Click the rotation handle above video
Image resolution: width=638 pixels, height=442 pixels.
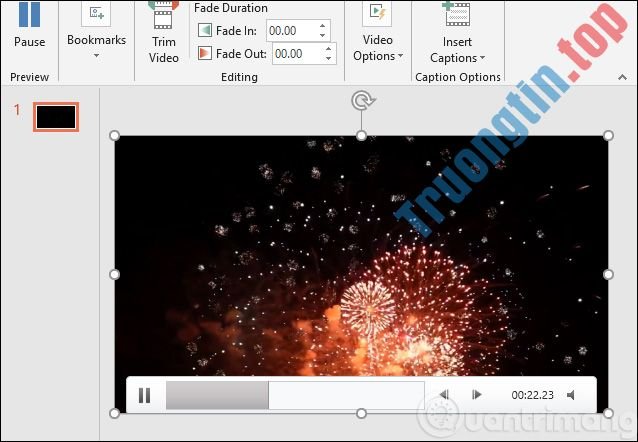click(x=361, y=100)
